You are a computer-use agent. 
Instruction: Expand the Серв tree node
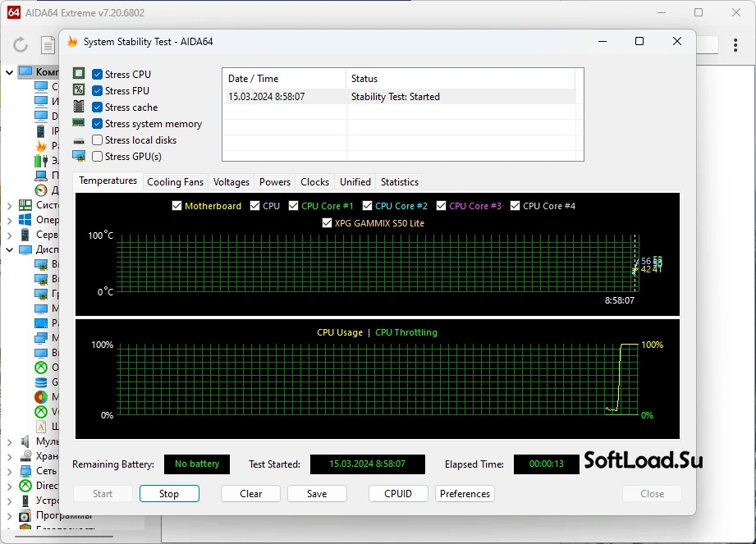click(x=9, y=235)
